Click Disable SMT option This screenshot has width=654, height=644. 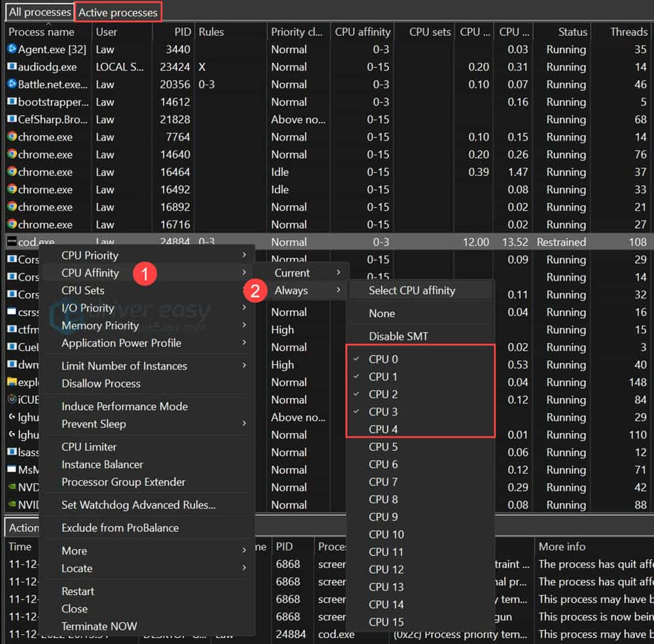(x=398, y=336)
